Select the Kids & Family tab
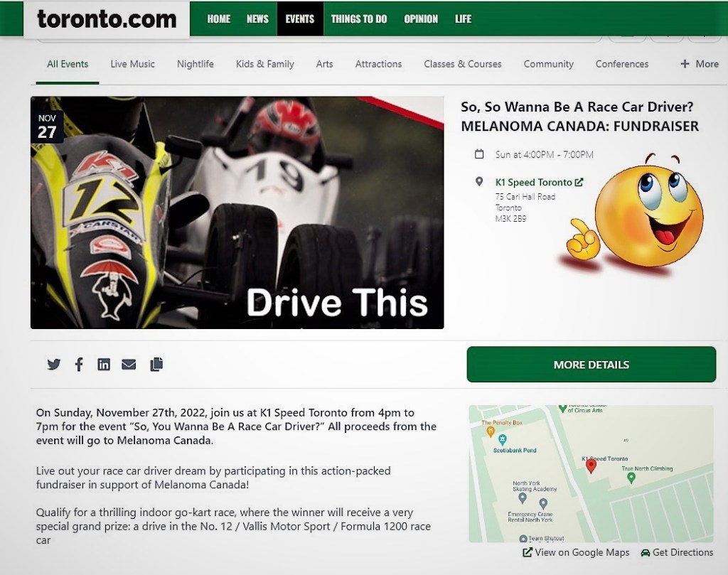Viewport: 728px width, 575px height. coord(264,64)
